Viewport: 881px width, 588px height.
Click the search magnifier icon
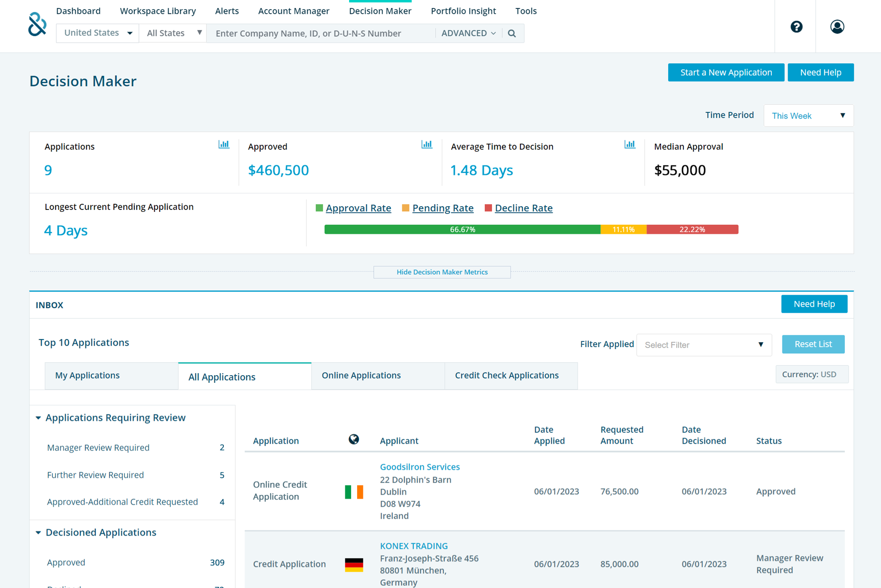click(512, 33)
